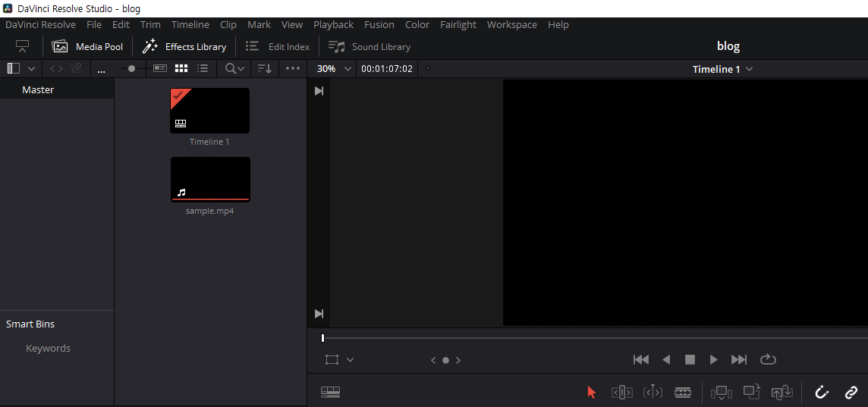Jump to the last frame

point(739,360)
